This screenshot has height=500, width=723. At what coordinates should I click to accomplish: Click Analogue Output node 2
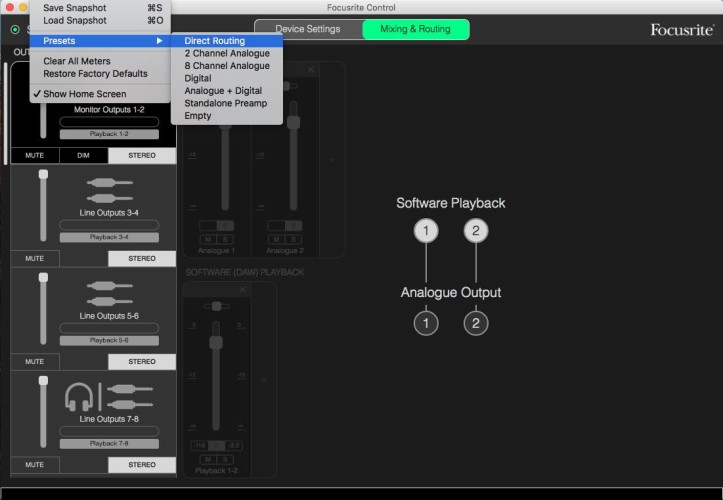tap(475, 323)
